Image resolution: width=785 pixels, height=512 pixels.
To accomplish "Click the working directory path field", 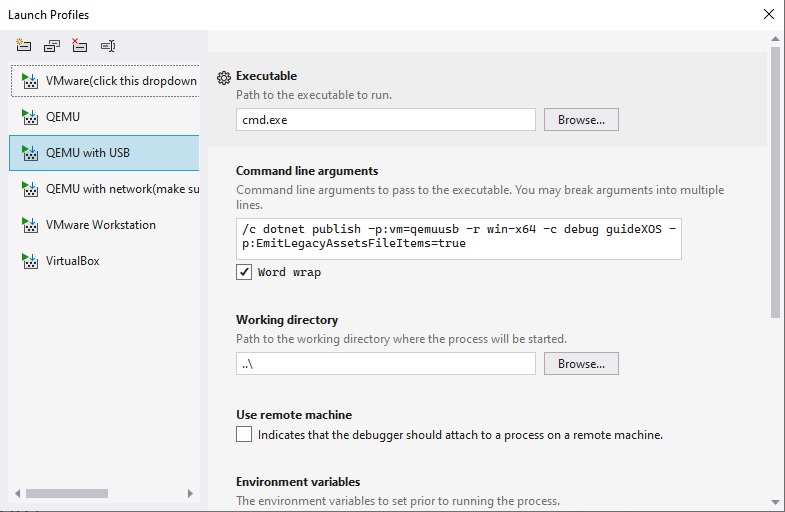I will [386, 364].
